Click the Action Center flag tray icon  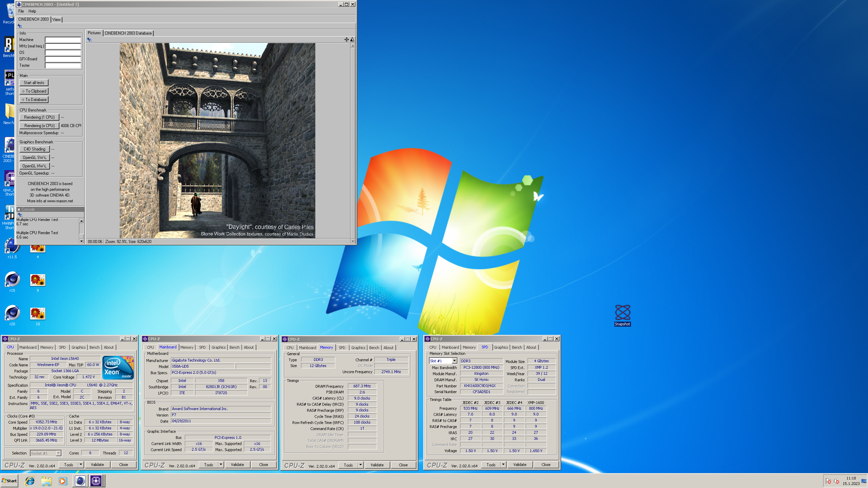[828, 481]
